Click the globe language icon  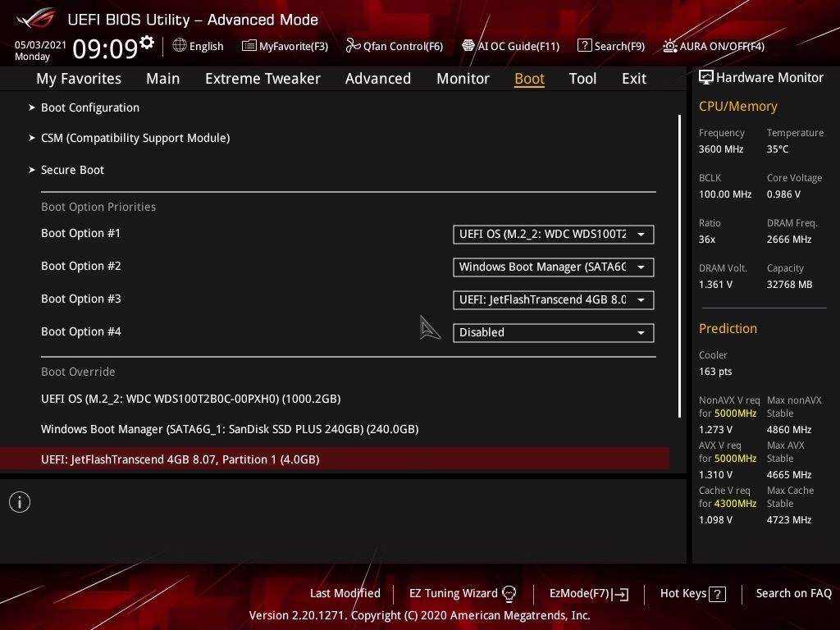pos(180,46)
